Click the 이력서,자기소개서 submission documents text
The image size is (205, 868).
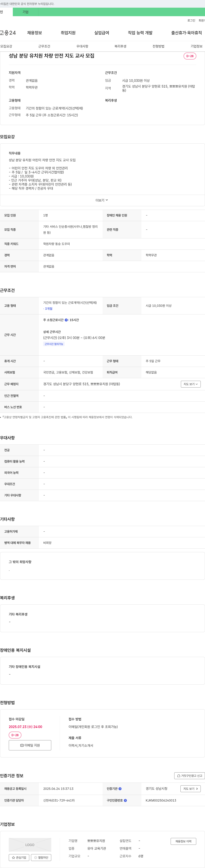point(81,746)
